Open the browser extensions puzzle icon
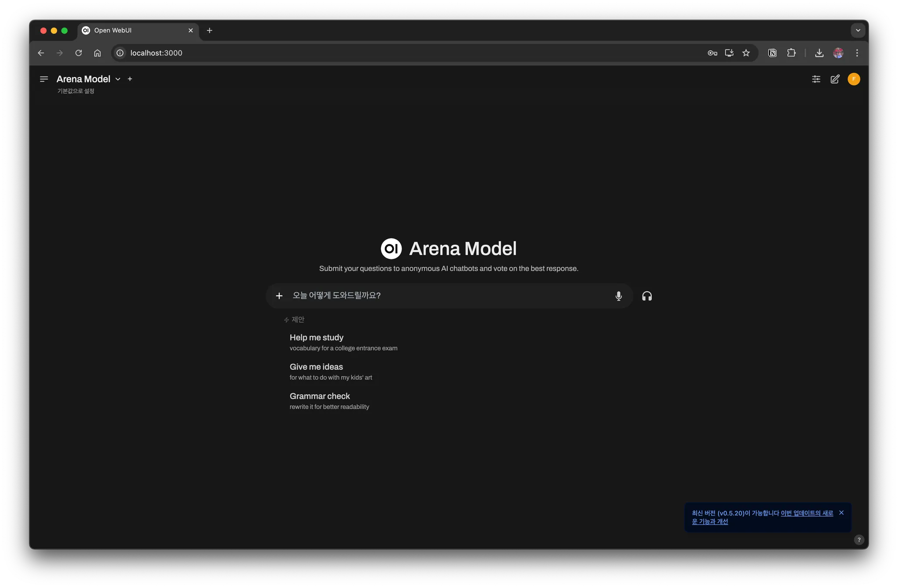Screen dimensions: 898x588 click(791, 53)
